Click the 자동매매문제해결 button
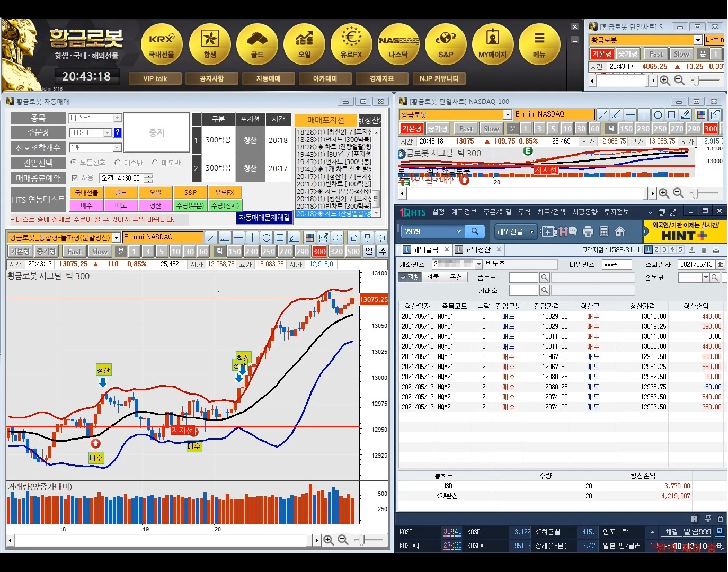Image resolution: width=728 pixels, height=572 pixels. [264, 217]
